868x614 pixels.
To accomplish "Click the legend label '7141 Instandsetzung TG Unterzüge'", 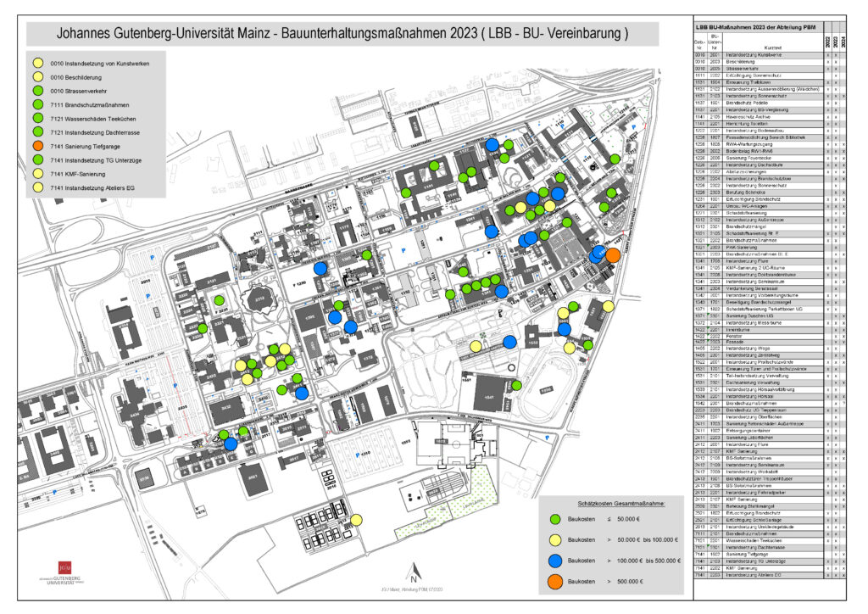I will coord(96,160).
